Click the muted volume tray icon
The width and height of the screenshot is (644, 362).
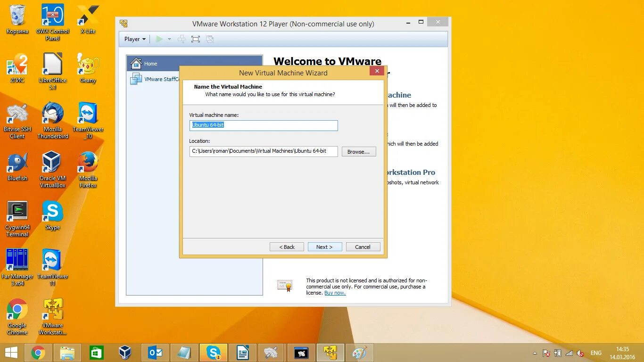[x=580, y=353]
